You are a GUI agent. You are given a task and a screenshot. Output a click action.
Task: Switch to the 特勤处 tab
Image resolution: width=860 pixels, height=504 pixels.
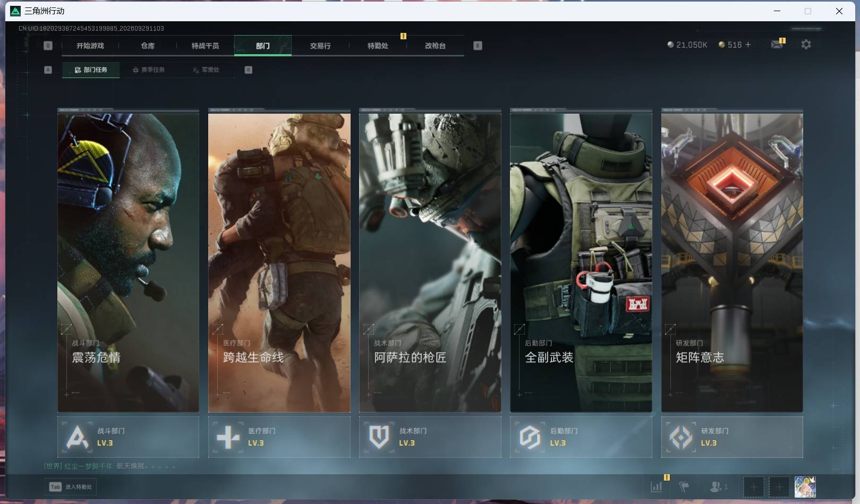pyautogui.click(x=378, y=46)
